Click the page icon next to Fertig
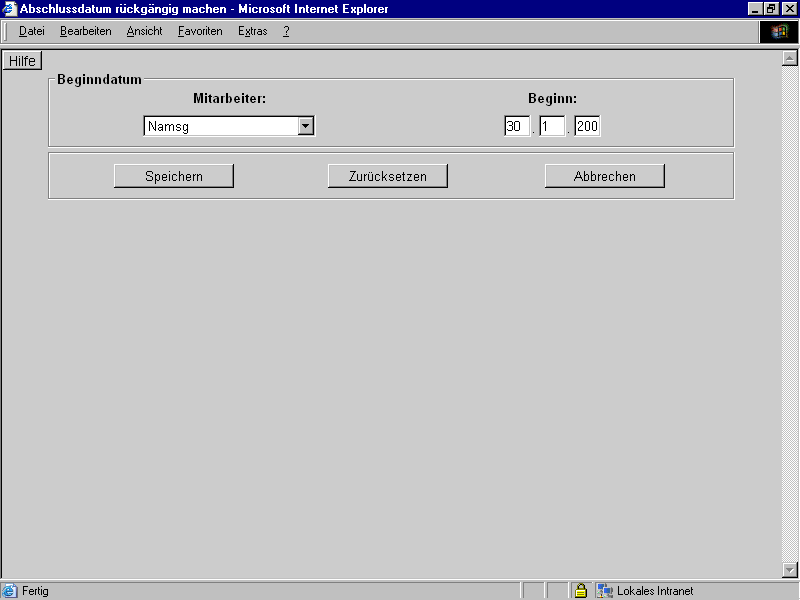800x600 pixels. point(8,590)
